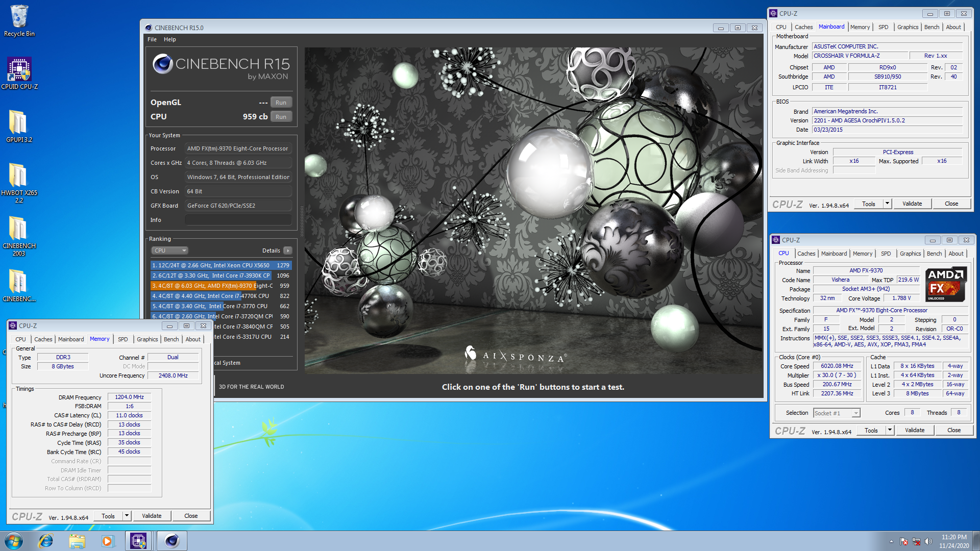Open Windows Media Player from the taskbar
Screen dimensions: 980x551
coord(108,541)
